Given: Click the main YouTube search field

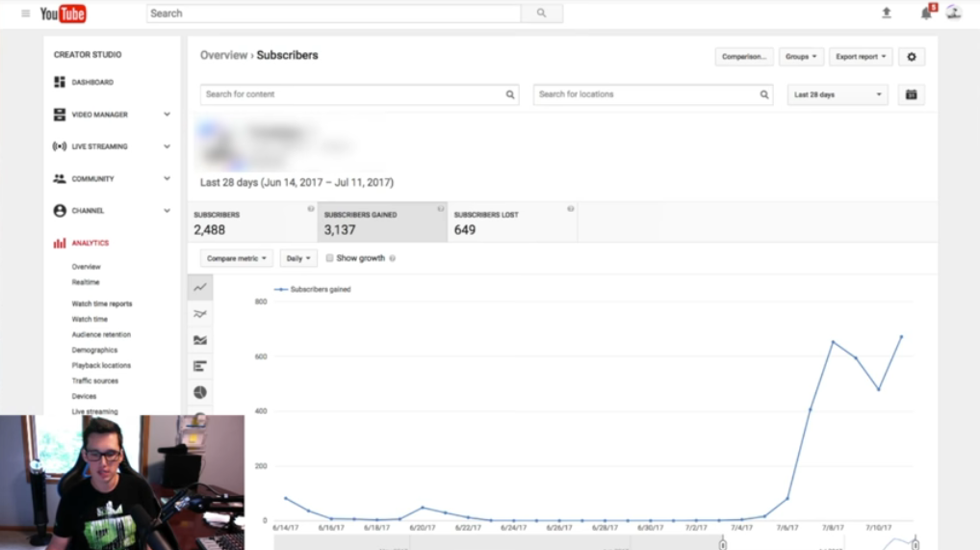Looking at the screenshot, I should (x=333, y=13).
